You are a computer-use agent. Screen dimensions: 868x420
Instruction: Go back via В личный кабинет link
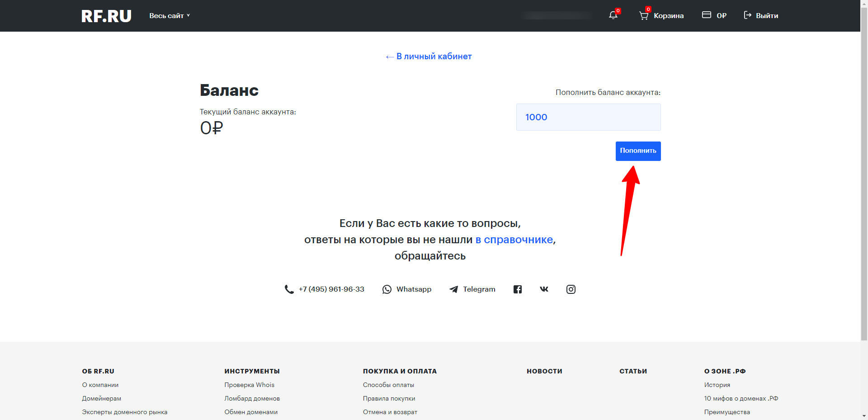(429, 57)
